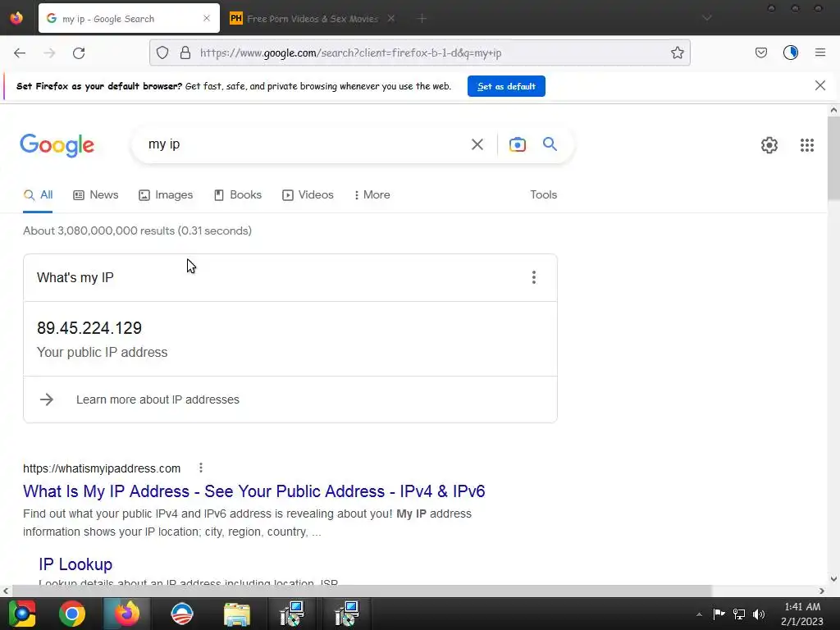Click the scroll right arrow
Viewport: 840px width, 630px height.
pyautogui.click(x=822, y=591)
